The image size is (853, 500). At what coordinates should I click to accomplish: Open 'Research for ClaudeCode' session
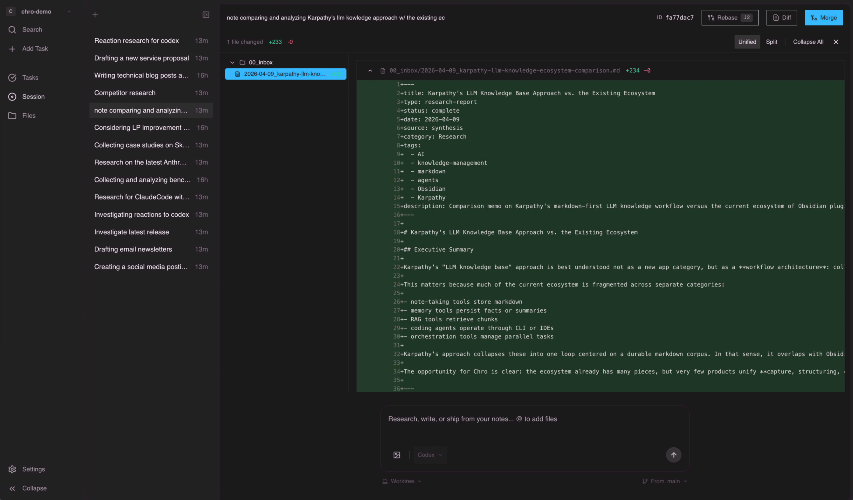(x=151, y=197)
